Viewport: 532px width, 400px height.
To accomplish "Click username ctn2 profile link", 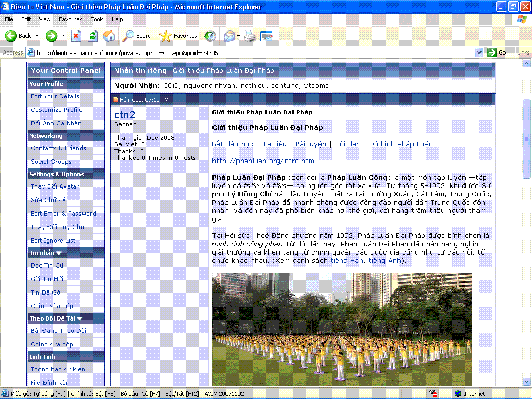I will (x=125, y=115).
